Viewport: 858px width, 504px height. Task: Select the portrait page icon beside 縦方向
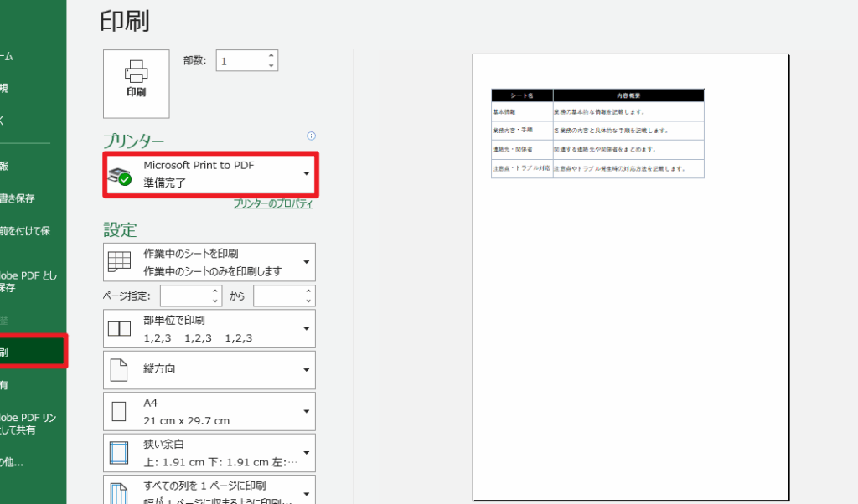[x=118, y=370]
